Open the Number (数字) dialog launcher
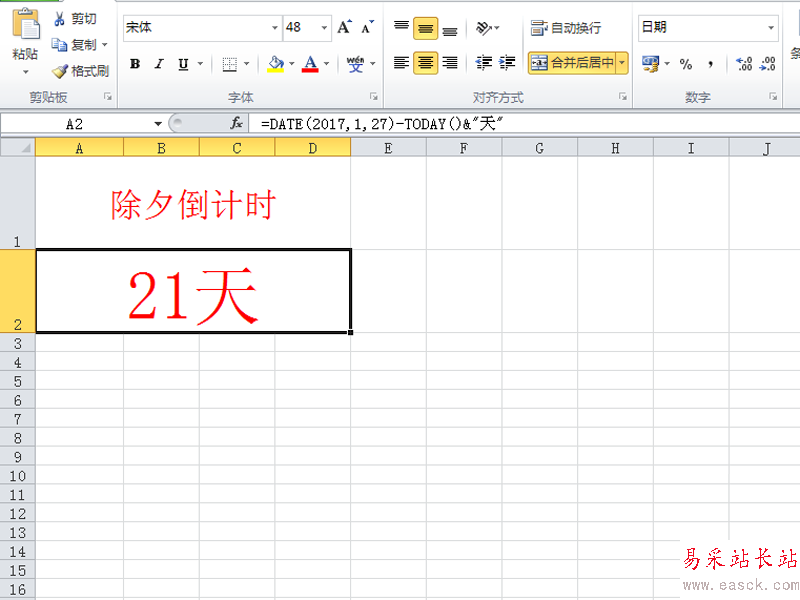Screen dimensions: 800x600 click(x=773, y=96)
